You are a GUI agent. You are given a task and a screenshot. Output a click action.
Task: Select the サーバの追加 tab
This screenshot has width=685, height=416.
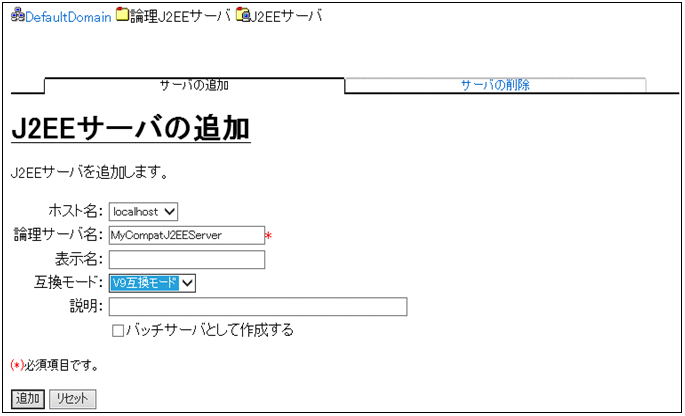coord(194,85)
